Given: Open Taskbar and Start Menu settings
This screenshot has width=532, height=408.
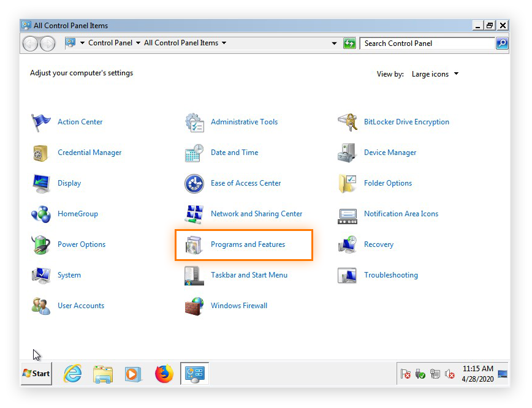Looking at the screenshot, I should coord(249,274).
